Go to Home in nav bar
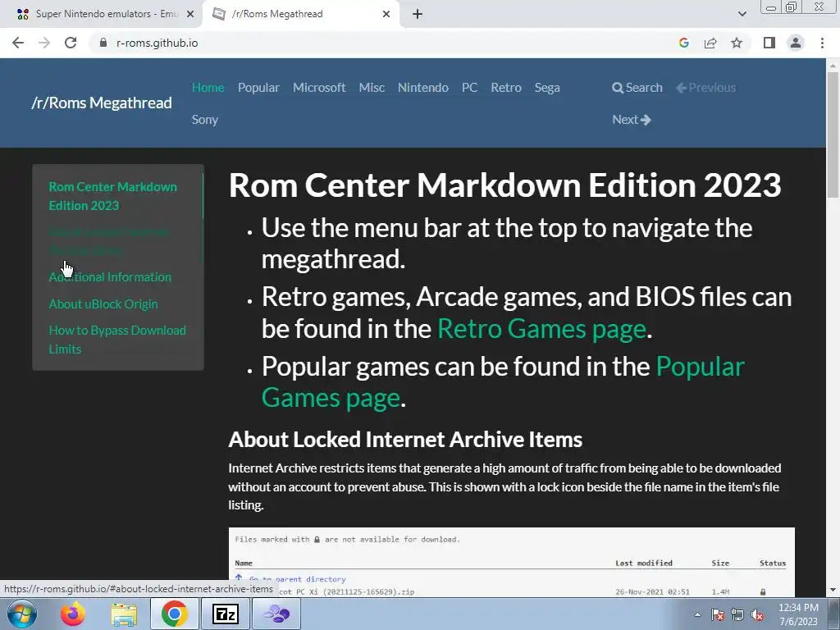Screen dimensions: 840x630 [208, 87]
